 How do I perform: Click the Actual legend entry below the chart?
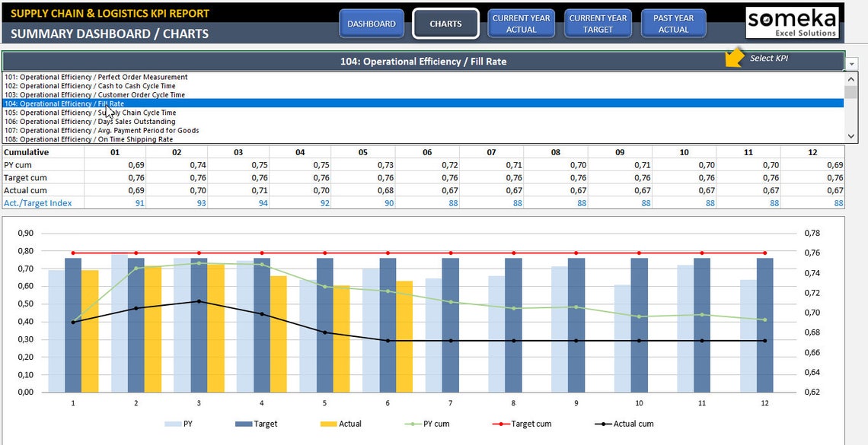(341, 424)
